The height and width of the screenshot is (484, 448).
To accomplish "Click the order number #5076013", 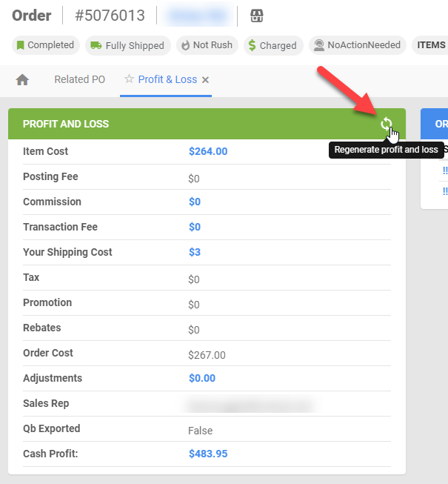I will 110,16.
